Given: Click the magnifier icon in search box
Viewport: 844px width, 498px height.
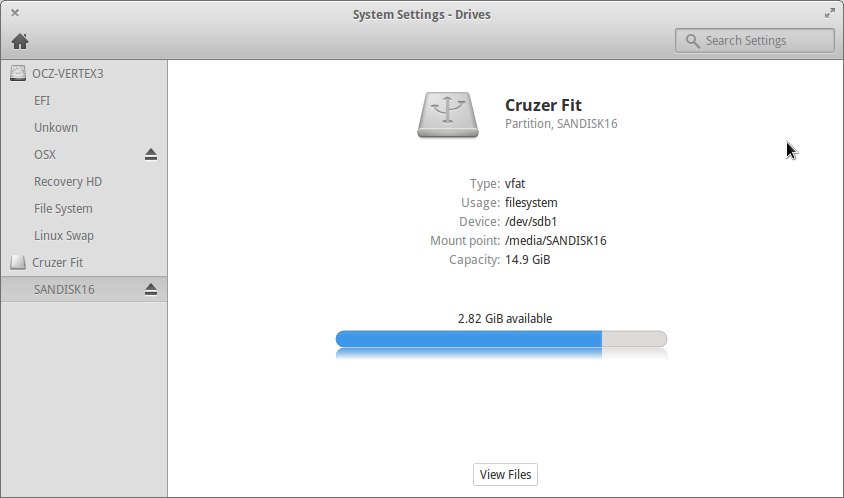Looking at the screenshot, I should 693,41.
